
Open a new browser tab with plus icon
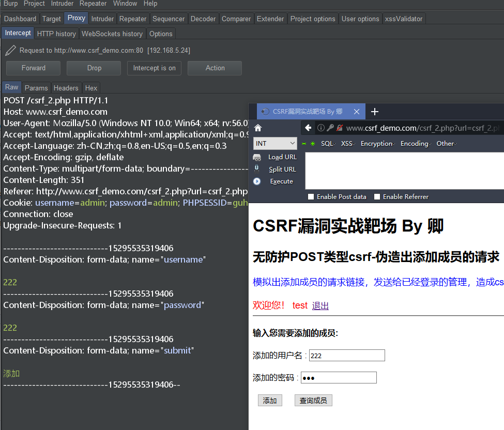click(x=375, y=112)
